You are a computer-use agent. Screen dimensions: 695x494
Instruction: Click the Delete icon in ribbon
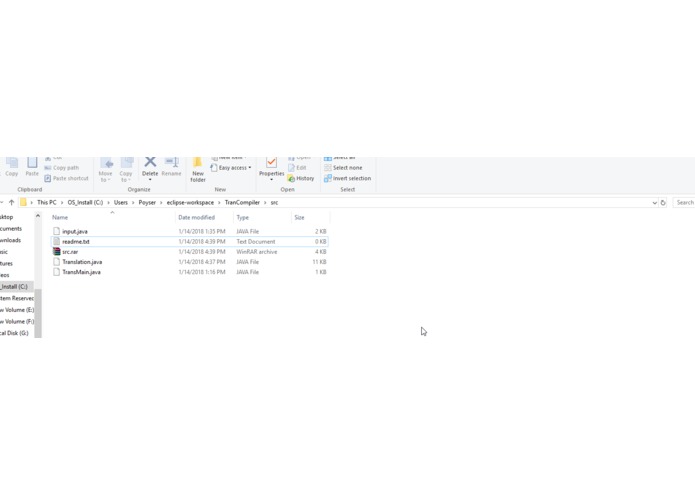[150, 163]
